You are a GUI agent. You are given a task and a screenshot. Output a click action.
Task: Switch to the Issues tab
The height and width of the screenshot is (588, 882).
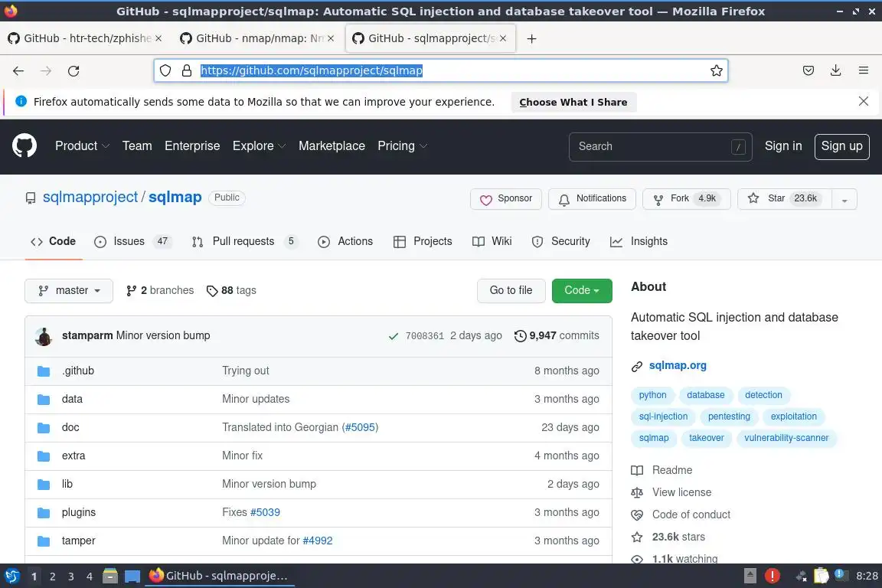pos(132,241)
